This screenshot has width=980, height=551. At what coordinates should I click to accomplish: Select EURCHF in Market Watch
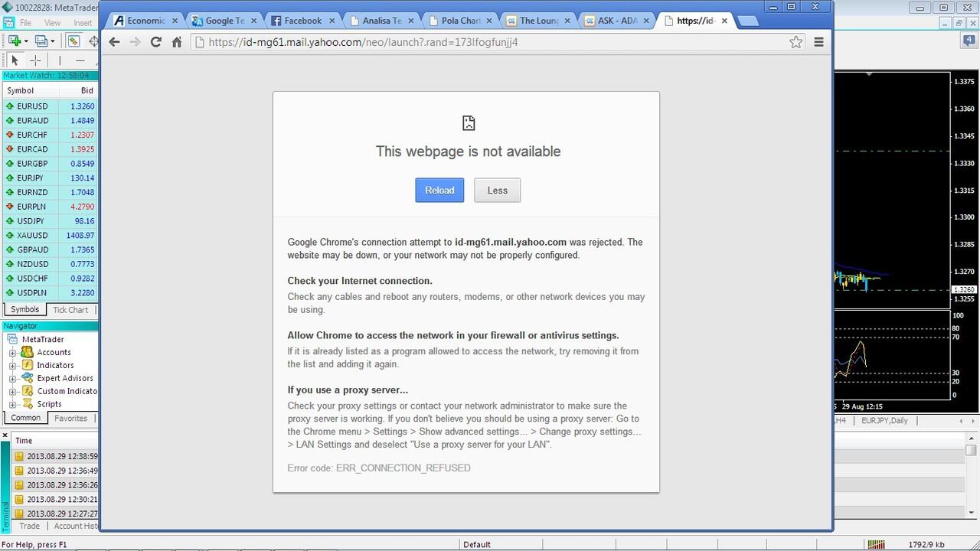51,135
